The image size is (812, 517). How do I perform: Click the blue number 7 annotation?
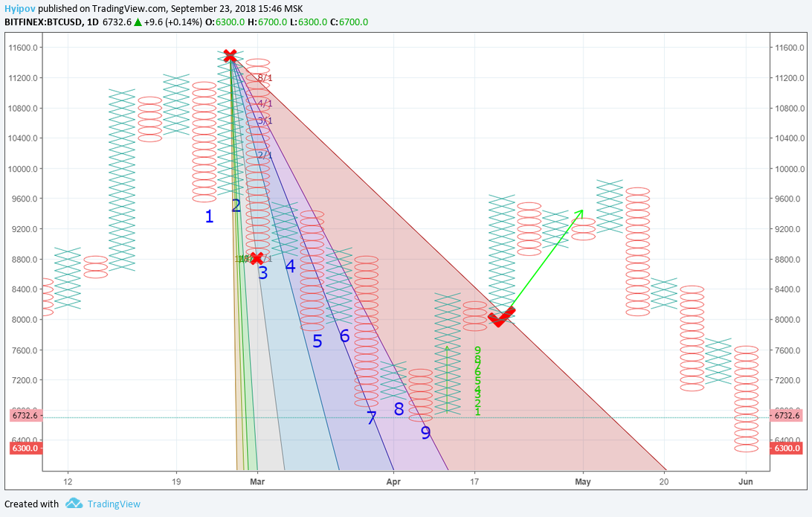(x=372, y=418)
